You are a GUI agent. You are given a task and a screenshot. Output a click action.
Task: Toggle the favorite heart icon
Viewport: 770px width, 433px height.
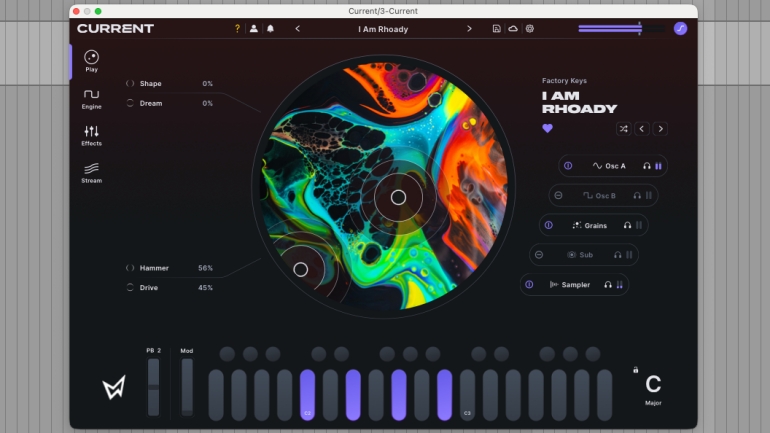pos(548,129)
